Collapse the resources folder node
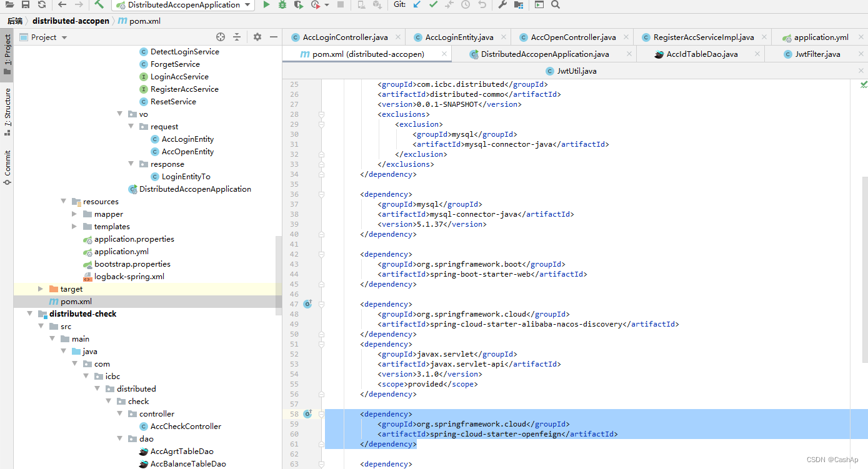 click(64, 202)
